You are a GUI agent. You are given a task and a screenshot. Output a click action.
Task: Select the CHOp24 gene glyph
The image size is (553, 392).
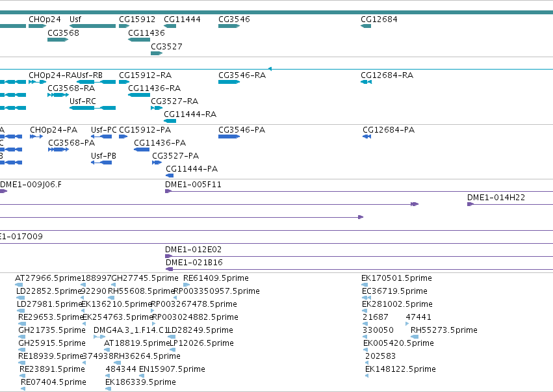(38, 26)
